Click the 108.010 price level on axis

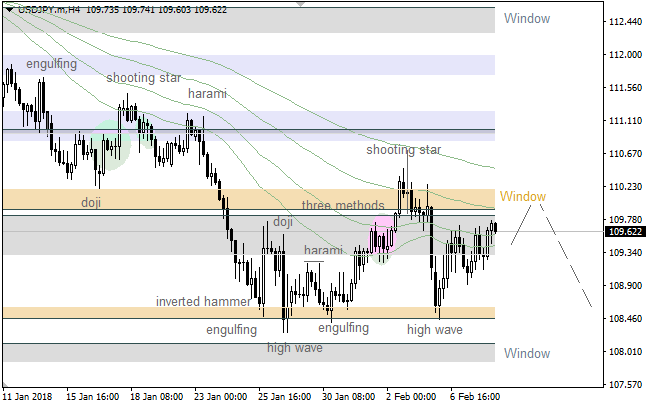pyautogui.click(x=625, y=352)
